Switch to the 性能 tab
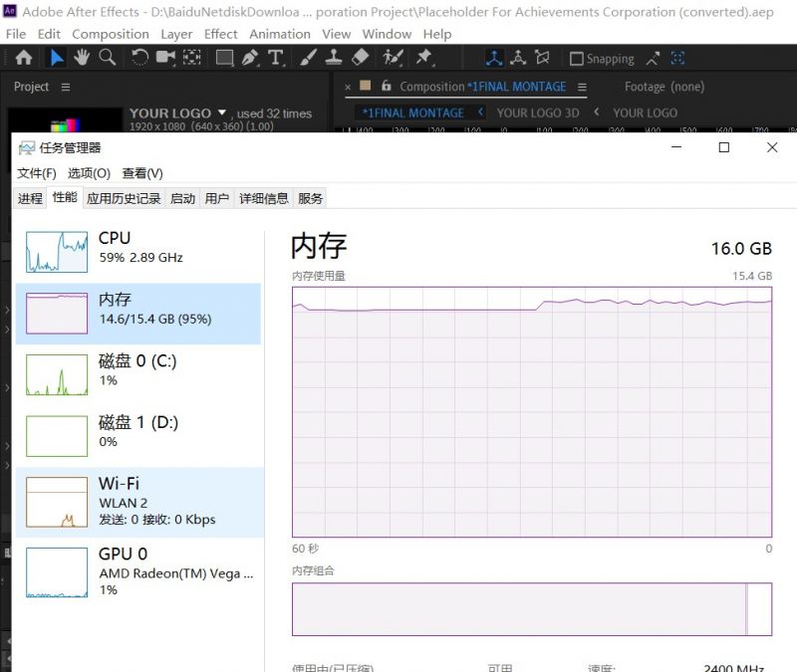797x672 pixels. tap(65, 197)
